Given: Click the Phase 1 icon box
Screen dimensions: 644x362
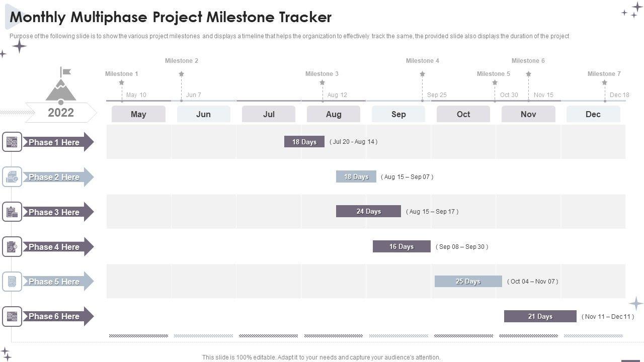Looking at the screenshot, I should click(12, 142).
